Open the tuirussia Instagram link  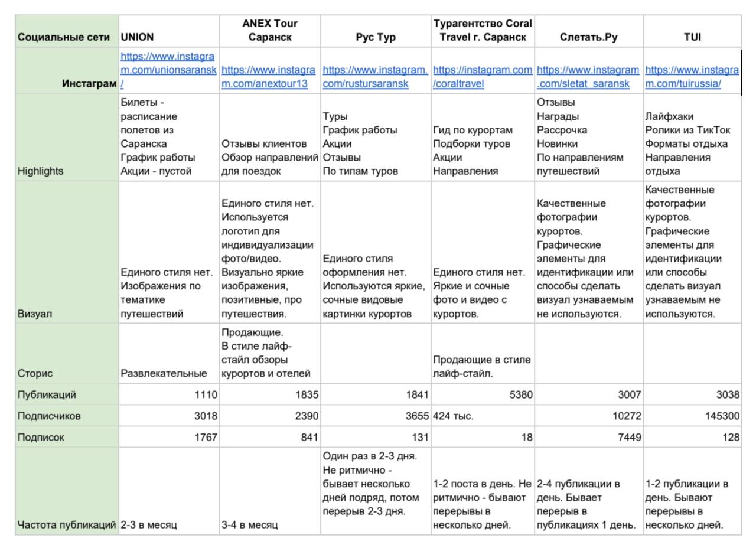click(692, 77)
